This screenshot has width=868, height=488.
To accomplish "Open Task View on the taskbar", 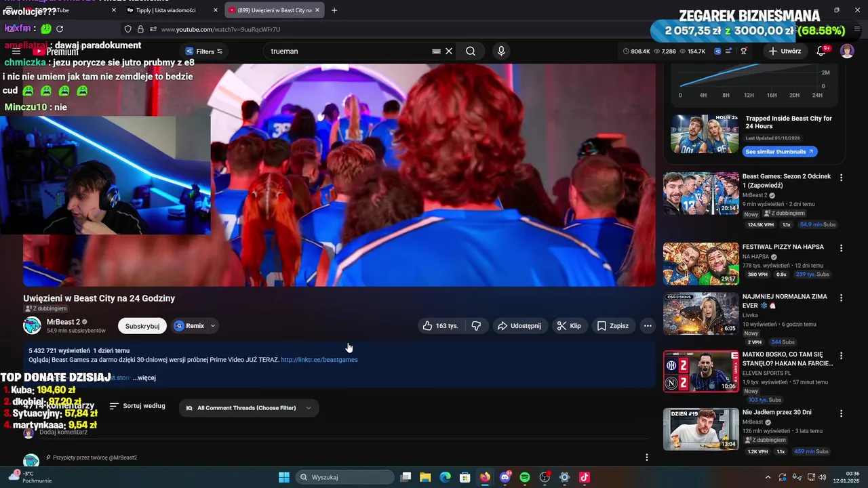I will click(x=406, y=477).
